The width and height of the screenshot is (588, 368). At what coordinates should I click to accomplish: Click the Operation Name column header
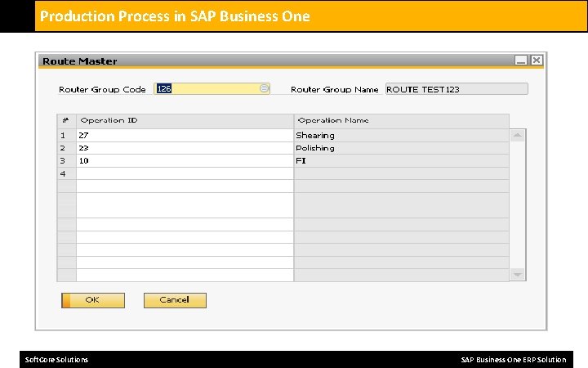[402, 121]
